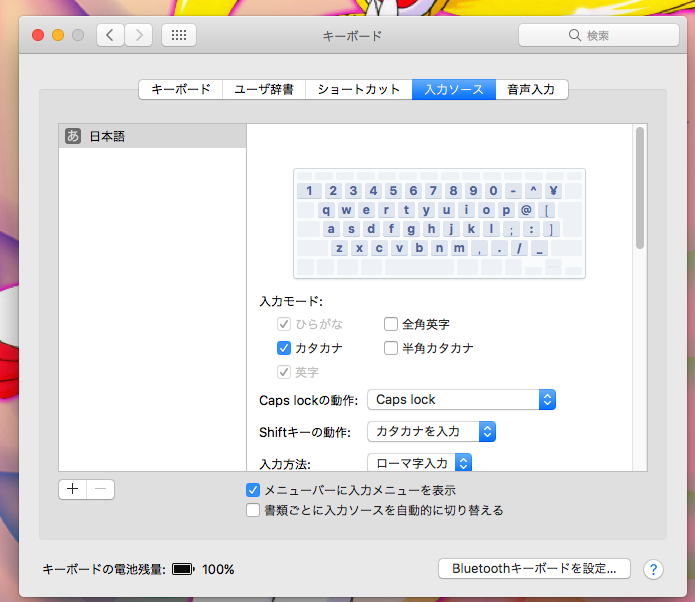Screen dimensions: 695x602
Task: Add input source with plus button
Action: click(x=73, y=489)
